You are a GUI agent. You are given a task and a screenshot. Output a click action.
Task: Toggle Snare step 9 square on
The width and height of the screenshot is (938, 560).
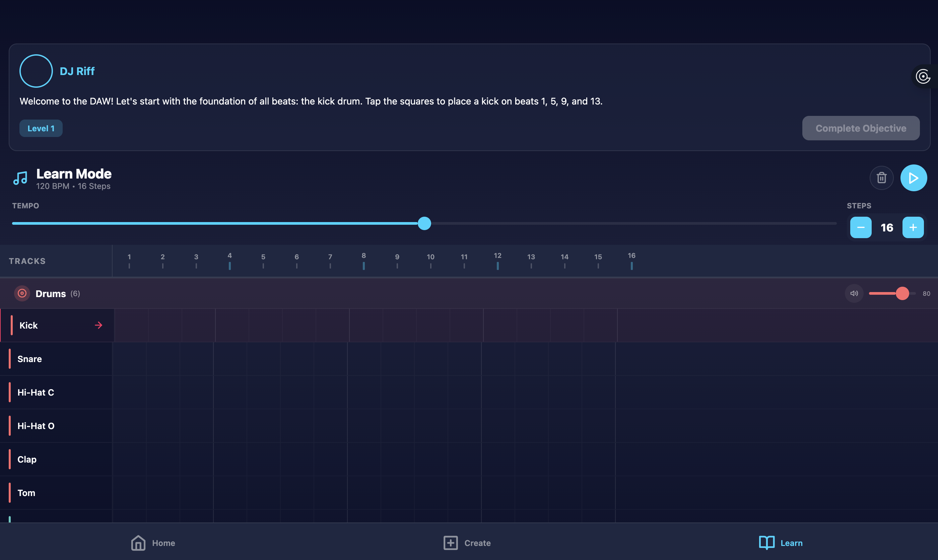point(397,358)
